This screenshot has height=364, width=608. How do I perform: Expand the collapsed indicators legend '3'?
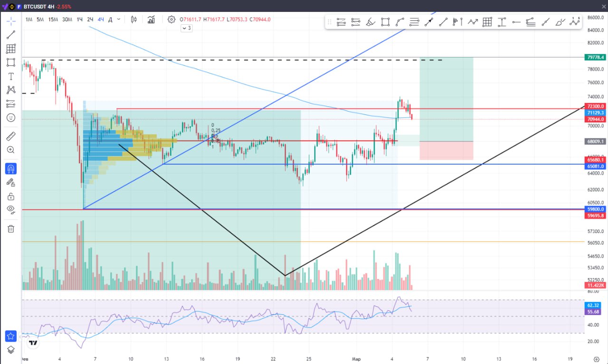pos(187,28)
